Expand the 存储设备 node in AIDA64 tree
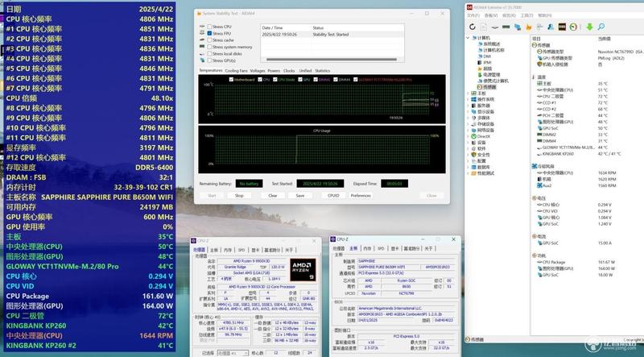The image size is (644, 357). point(468,124)
